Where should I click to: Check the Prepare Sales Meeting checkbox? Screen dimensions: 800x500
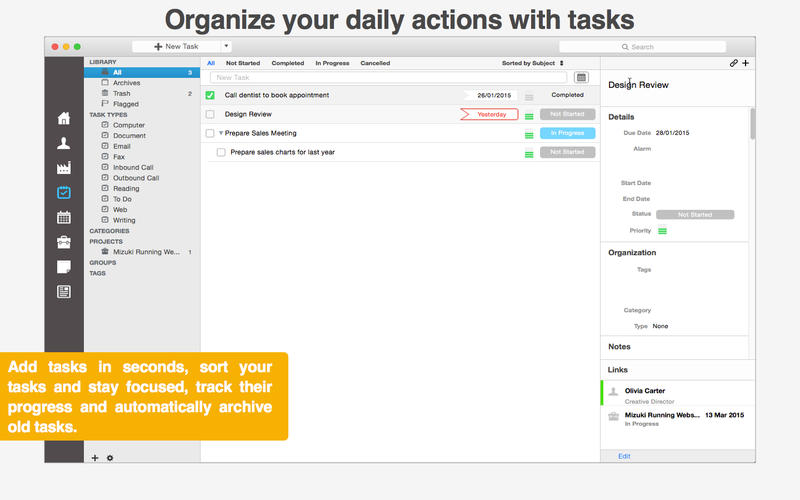[x=210, y=133]
